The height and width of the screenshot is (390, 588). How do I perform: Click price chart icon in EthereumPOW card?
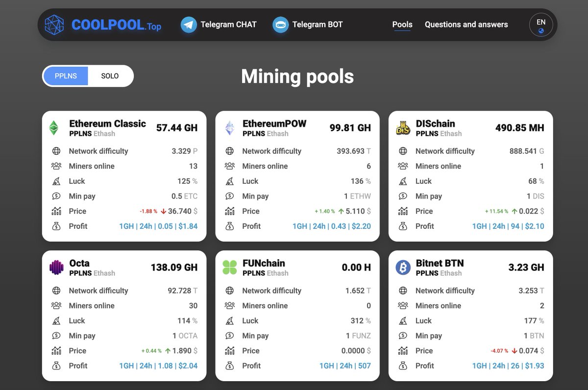click(x=230, y=211)
